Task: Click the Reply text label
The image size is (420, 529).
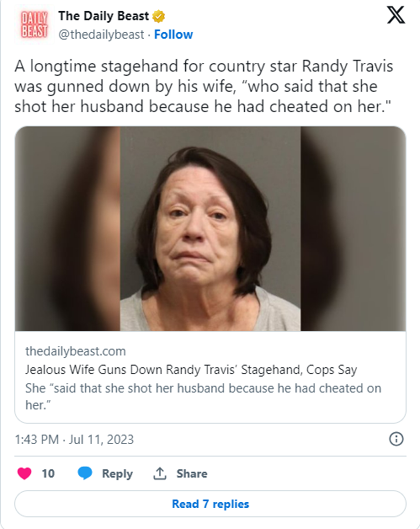Action: click(x=117, y=473)
